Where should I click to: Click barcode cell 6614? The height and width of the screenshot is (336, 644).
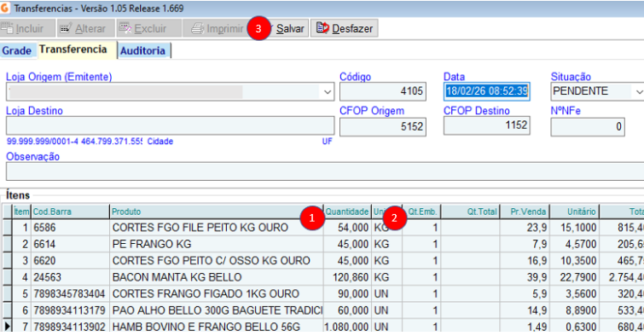click(70, 244)
